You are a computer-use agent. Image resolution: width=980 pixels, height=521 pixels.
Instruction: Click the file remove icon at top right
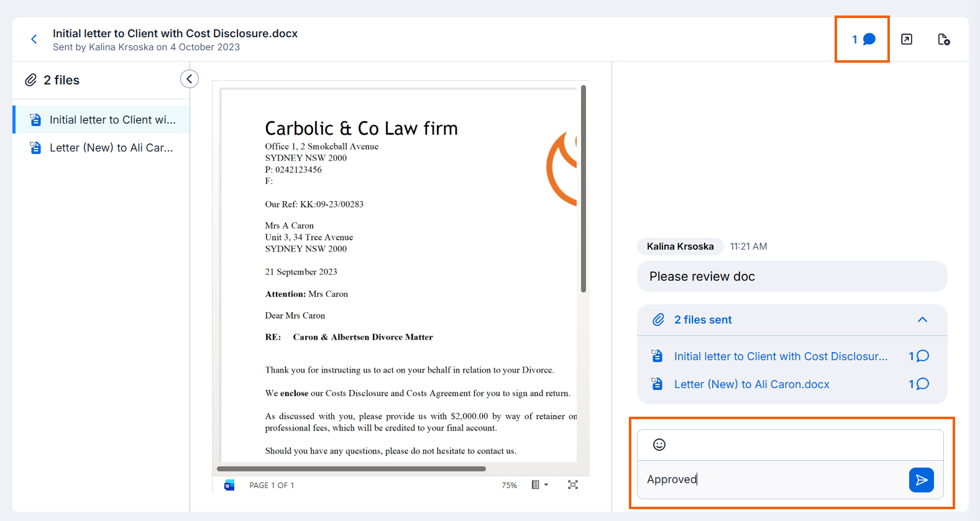point(943,39)
